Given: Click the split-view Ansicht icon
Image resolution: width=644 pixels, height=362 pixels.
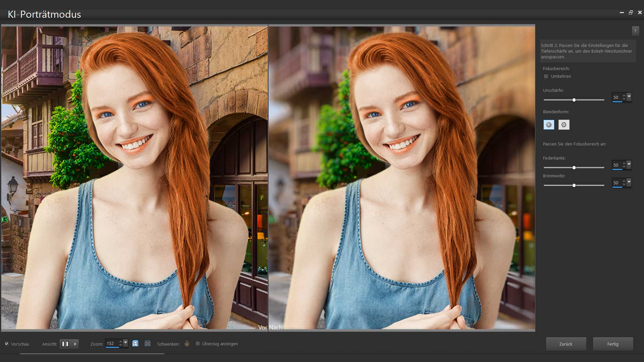Looking at the screenshot, I should pyautogui.click(x=65, y=344).
